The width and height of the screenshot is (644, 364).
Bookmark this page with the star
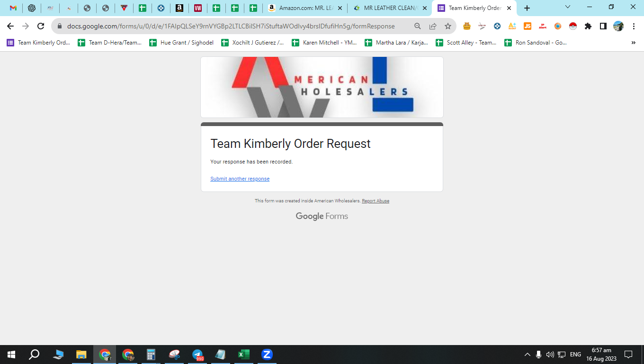click(447, 27)
